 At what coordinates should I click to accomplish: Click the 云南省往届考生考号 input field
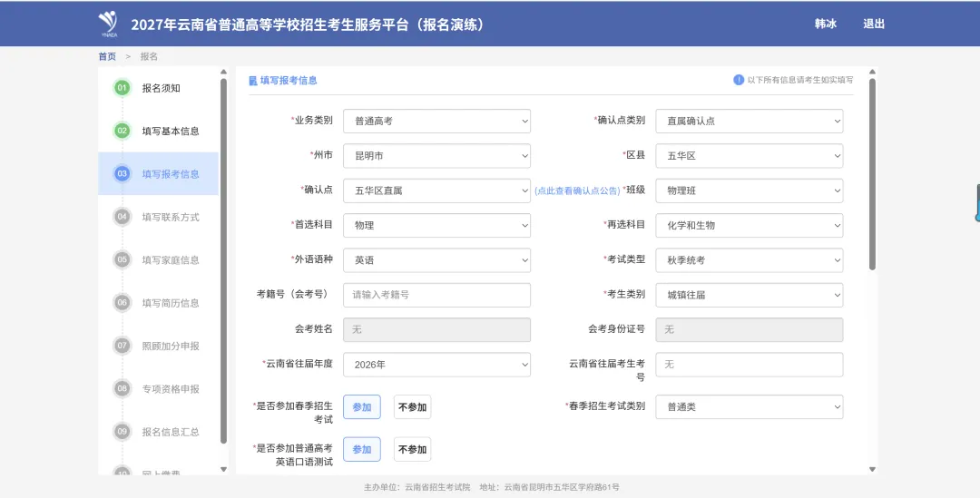pos(750,365)
